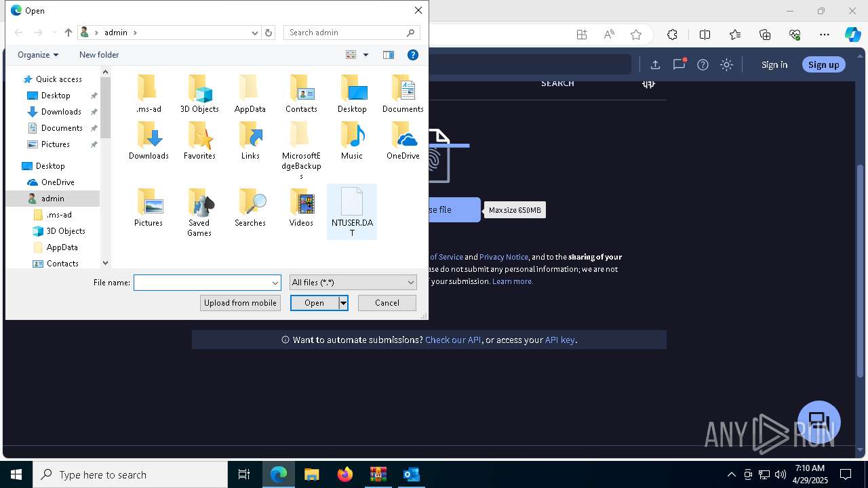Screen dimensions: 868x488
Task: Expand the File name combo box
Action: coord(275,283)
